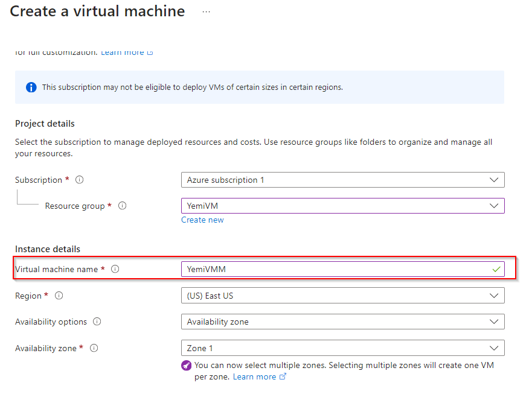The height and width of the screenshot is (400, 532).
Task: Open the Availability zone dropdown showing Zone 1
Action: (x=342, y=348)
